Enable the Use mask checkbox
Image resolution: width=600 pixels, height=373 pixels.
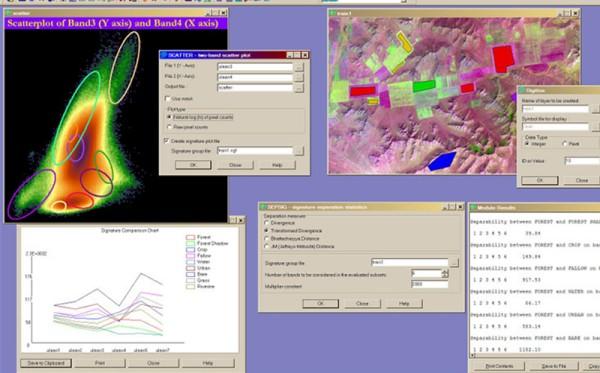click(x=167, y=99)
